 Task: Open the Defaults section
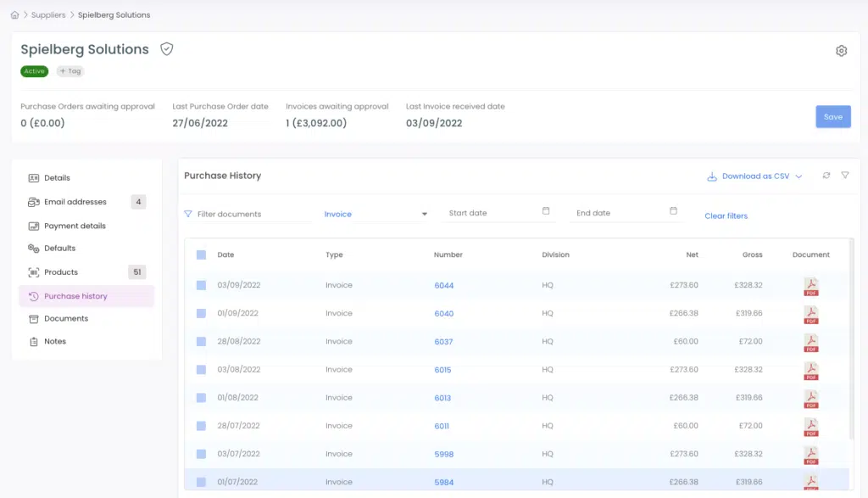[86, 249]
